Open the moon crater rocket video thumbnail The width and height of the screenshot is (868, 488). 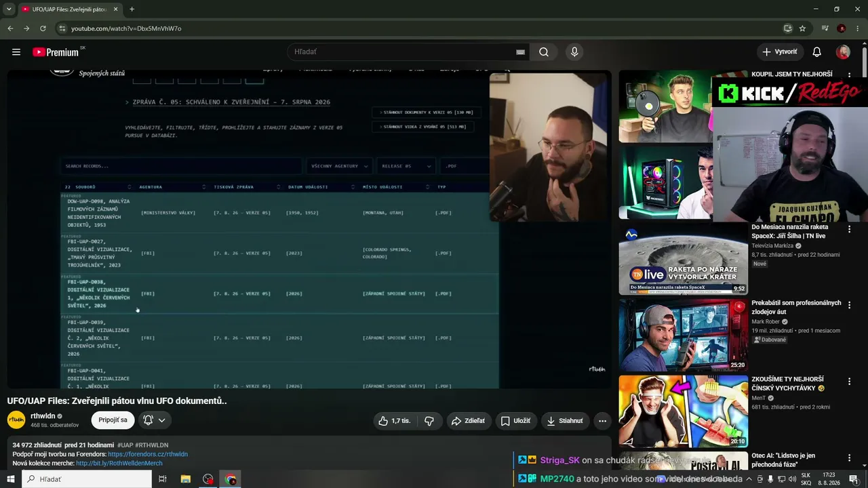[683, 258]
